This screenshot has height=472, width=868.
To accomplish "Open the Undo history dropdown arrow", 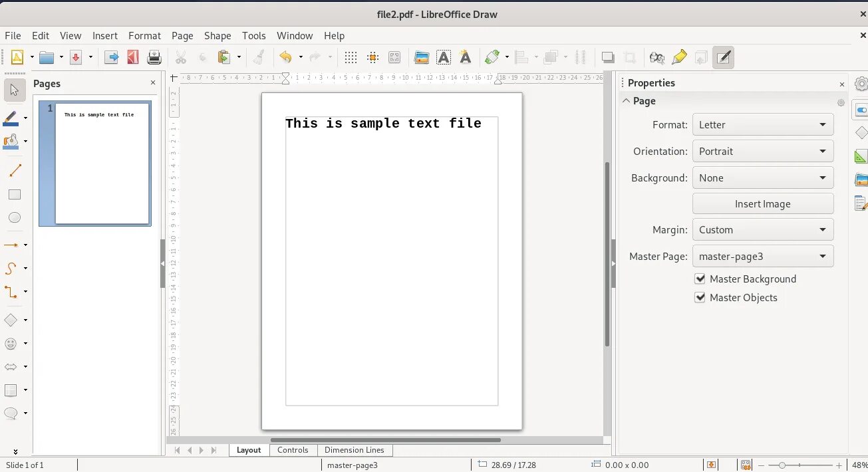I will [x=301, y=57].
